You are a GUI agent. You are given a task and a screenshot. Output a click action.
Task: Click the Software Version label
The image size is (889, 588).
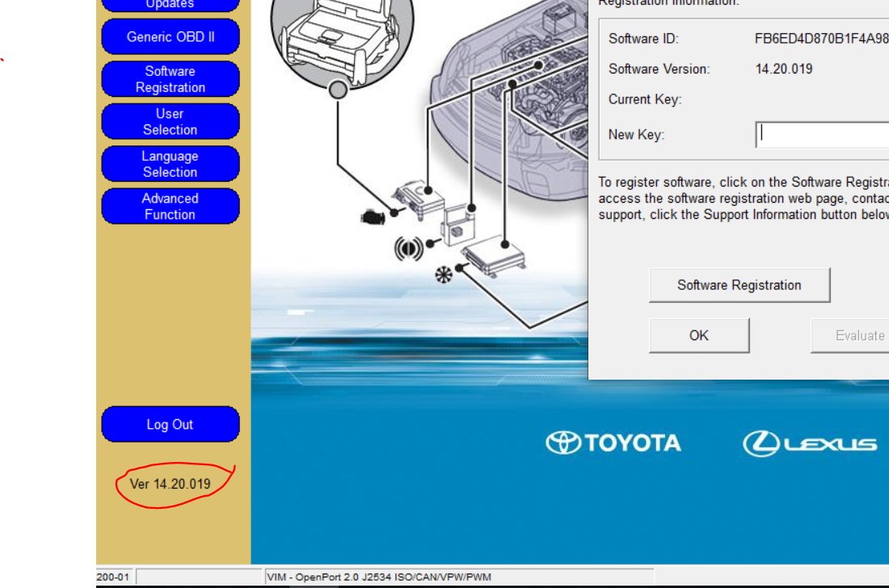pos(659,69)
